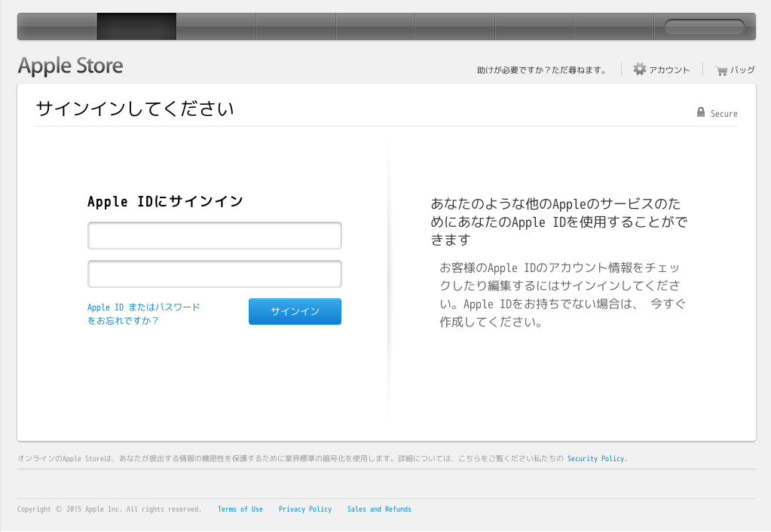
Task: Open the forgot Apple ID またはパスワード link
Action: click(144, 313)
